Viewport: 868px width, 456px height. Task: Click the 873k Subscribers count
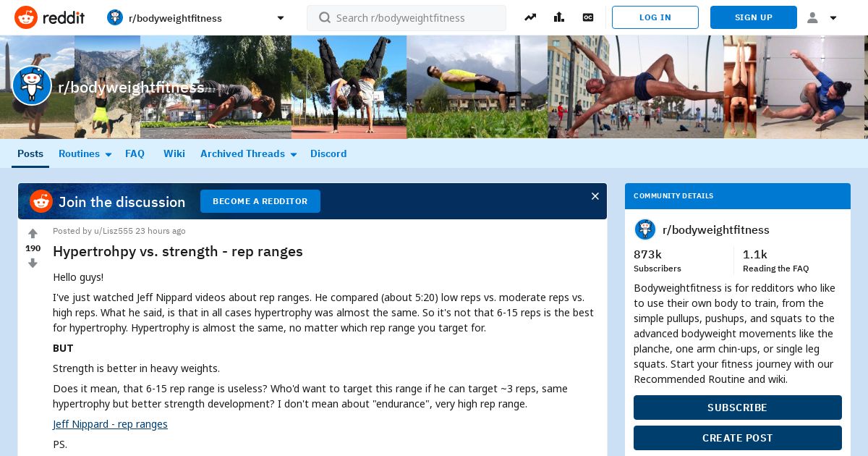tap(658, 261)
